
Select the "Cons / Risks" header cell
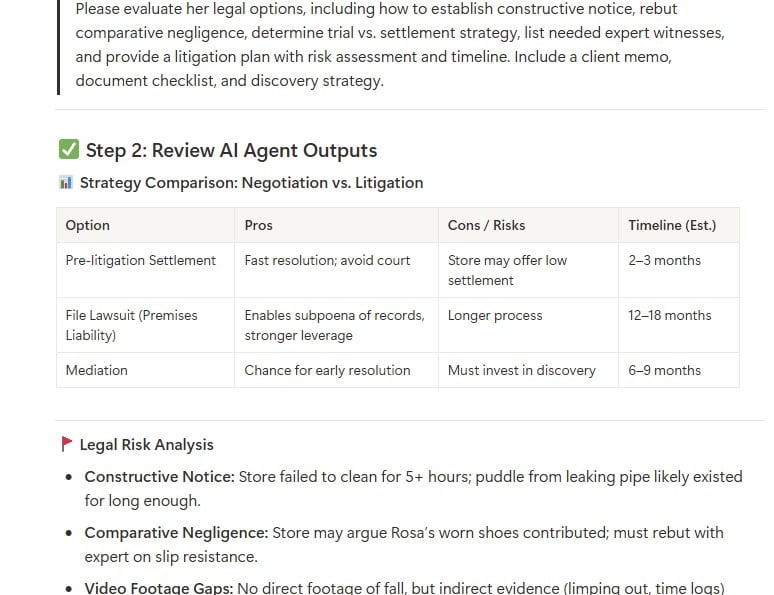[486, 225]
